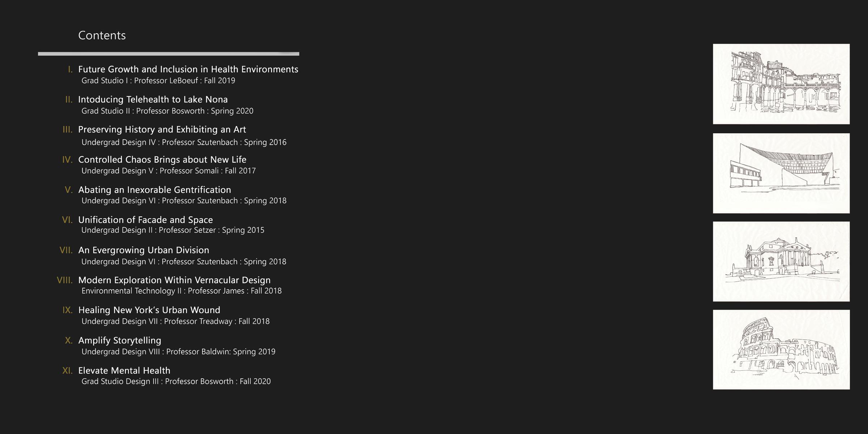Open the Amplify Storytelling entry
Screen dimensions: 868x434
(120, 340)
